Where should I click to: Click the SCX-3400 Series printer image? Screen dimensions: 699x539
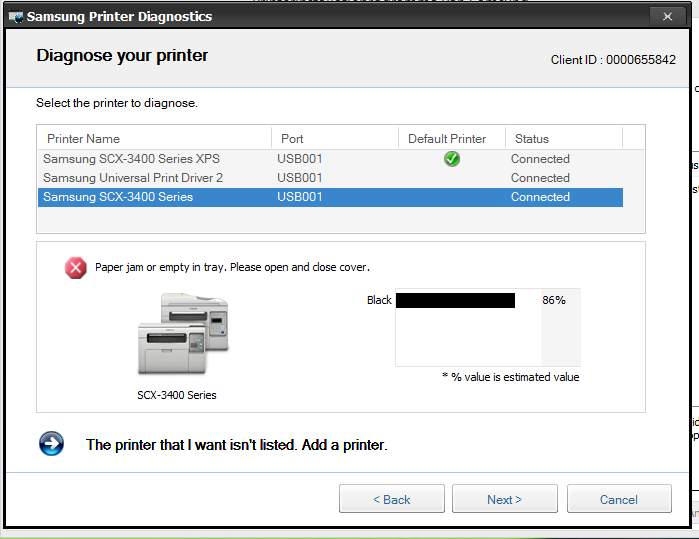(x=183, y=333)
